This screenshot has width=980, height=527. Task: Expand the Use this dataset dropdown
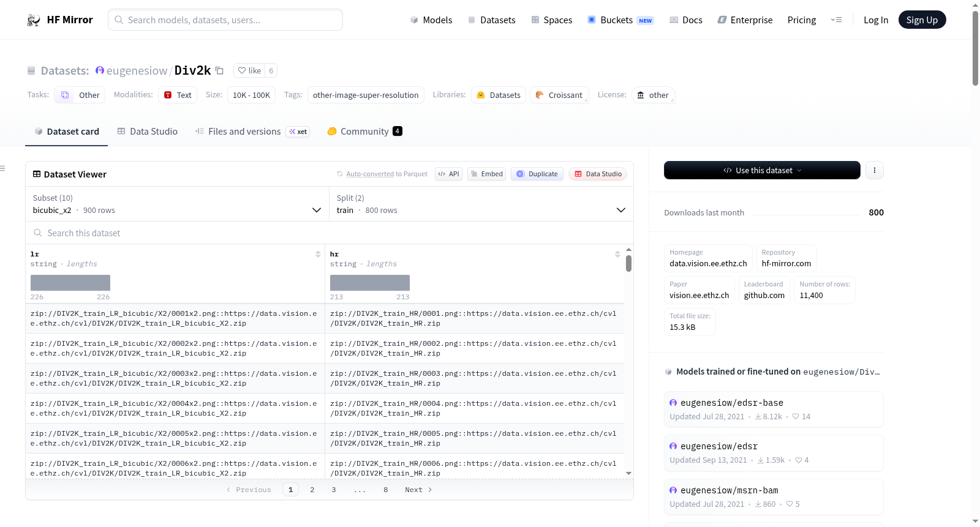[x=762, y=170]
